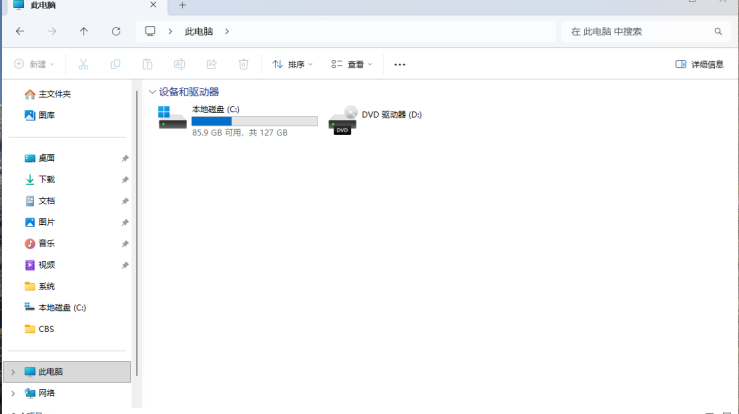The height and width of the screenshot is (414, 739).
Task: Close the 此电脑 tab
Action: tap(153, 5)
